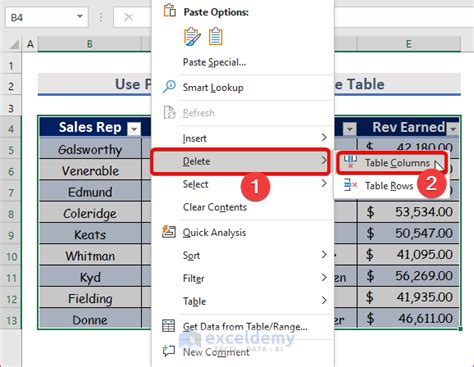474x367 pixels.
Task: Click the 41,095.00 revenue cell
Action: (409, 255)
